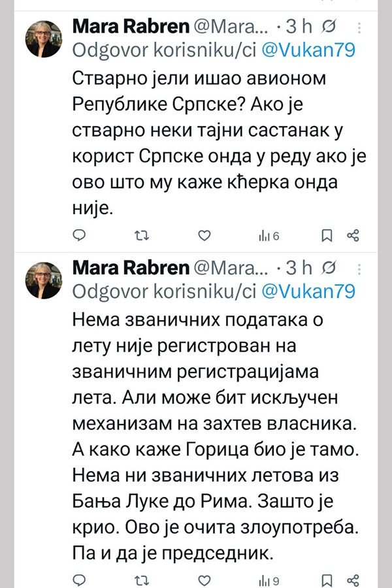Open view stats showing 9 views

[269, 580]
